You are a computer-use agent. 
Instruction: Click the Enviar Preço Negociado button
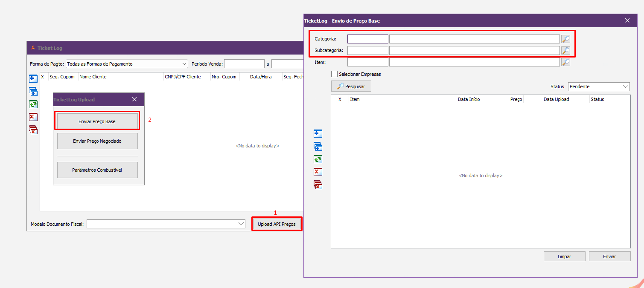97,141
